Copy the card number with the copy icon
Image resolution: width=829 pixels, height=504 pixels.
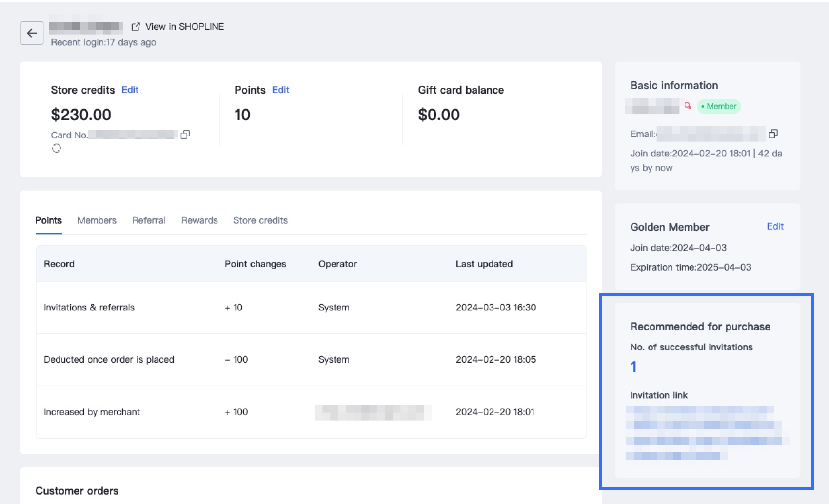185,135
